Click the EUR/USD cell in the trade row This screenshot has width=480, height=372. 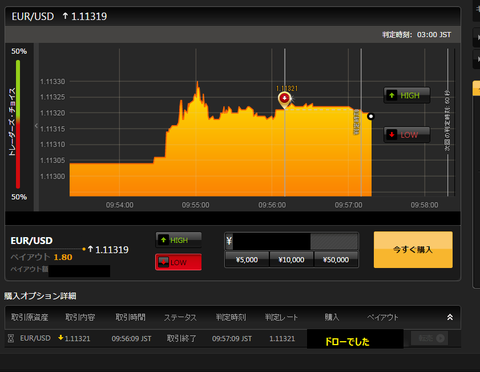[x=35, y=338]
